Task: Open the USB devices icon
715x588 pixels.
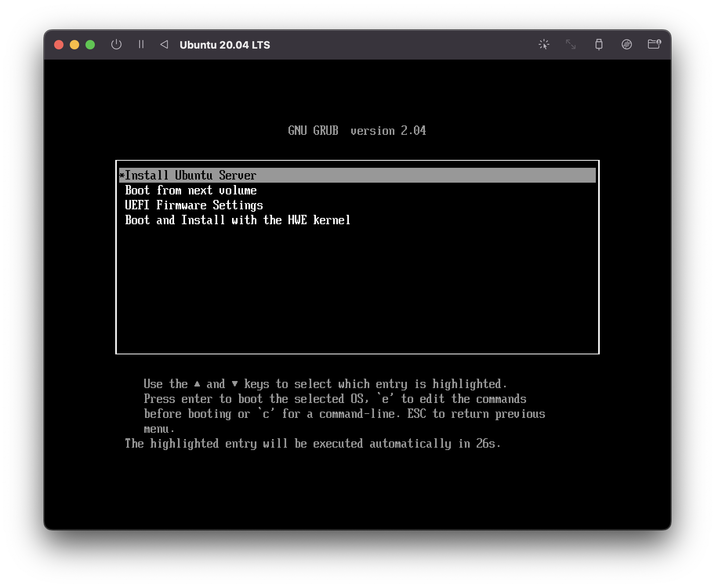Action: click(x=599, y=44)
